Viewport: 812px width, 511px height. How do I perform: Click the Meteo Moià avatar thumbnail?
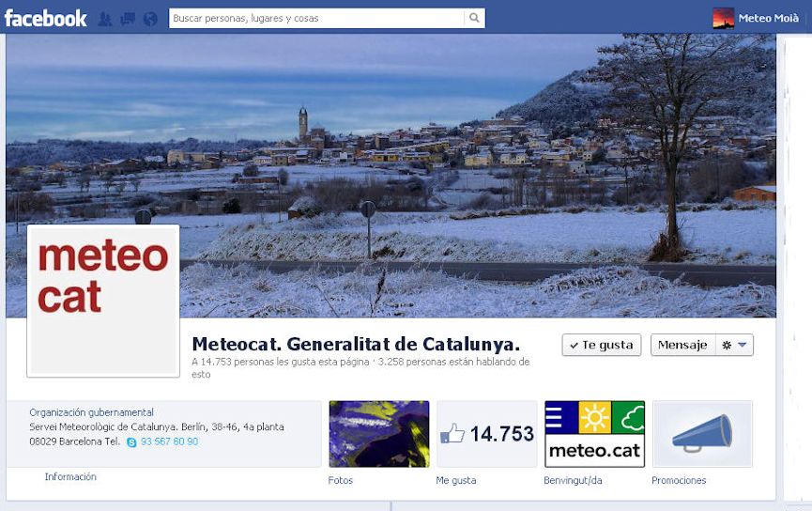724,18
